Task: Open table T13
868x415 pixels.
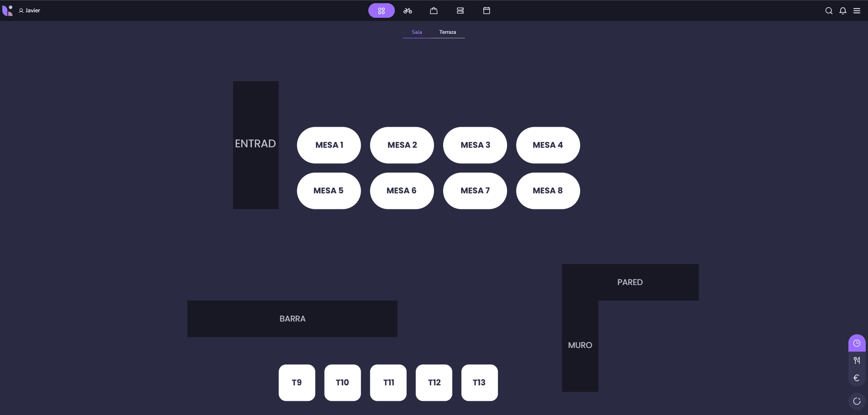Action: [479, 383]
